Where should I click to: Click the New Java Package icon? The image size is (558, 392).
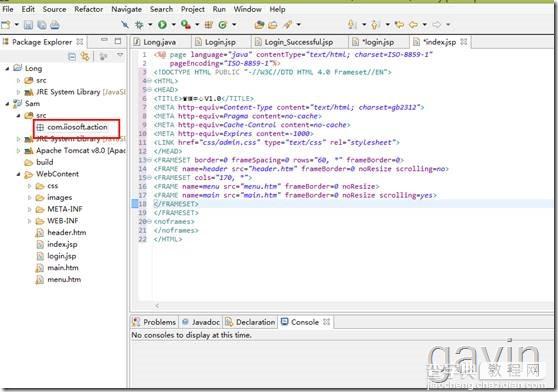pyautogui.click(x=209, y=25)
